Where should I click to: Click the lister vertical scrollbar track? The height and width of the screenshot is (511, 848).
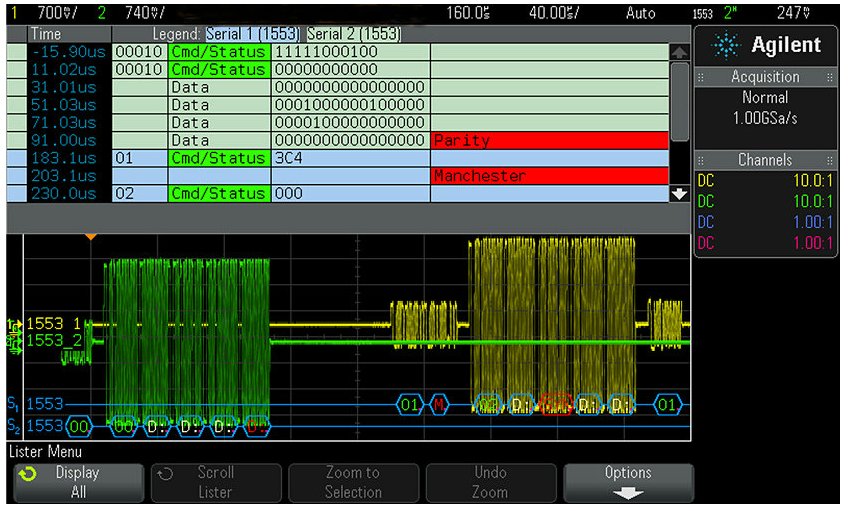pos(679,120)
